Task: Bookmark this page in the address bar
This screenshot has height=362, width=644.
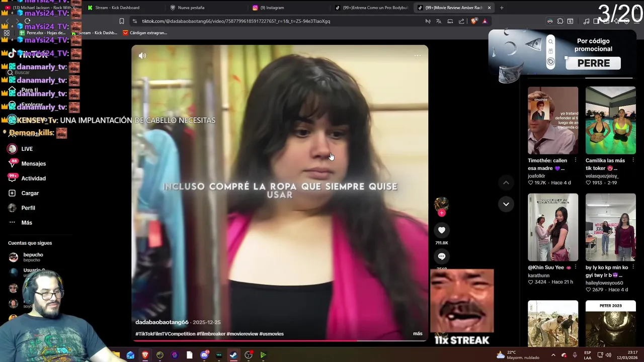Action: click(121, 21)
